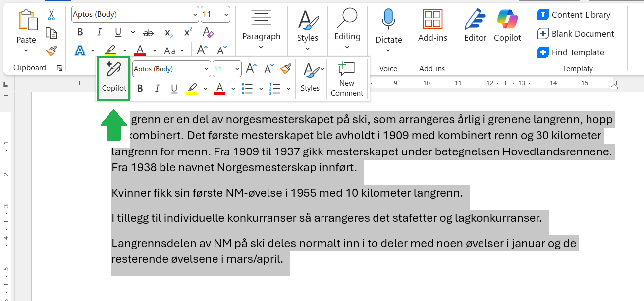
Task: Toggle bold on the selection
Action: 80,32
